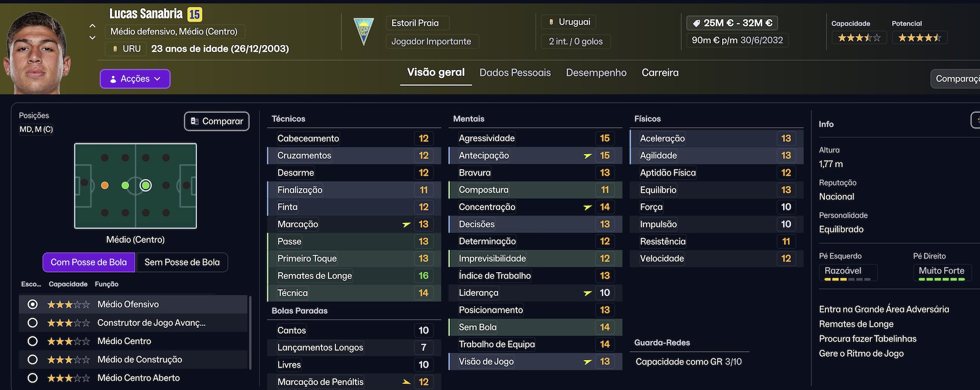Click the Marcação de Penáltis decrease arrow

tap(406, 382)
